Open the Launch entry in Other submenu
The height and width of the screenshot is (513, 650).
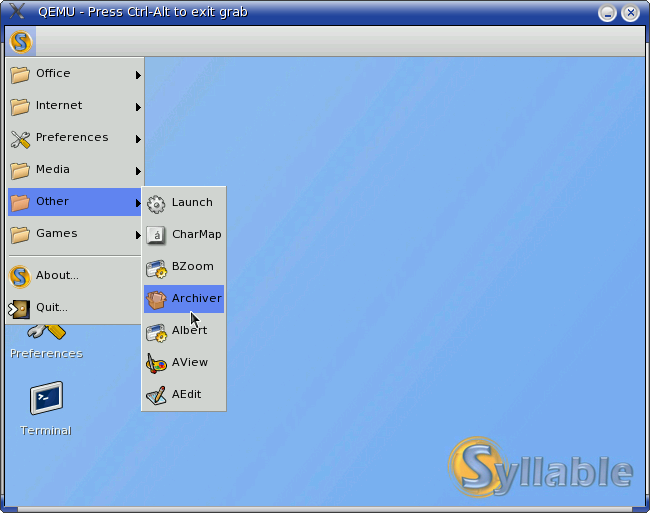point(184,203)
